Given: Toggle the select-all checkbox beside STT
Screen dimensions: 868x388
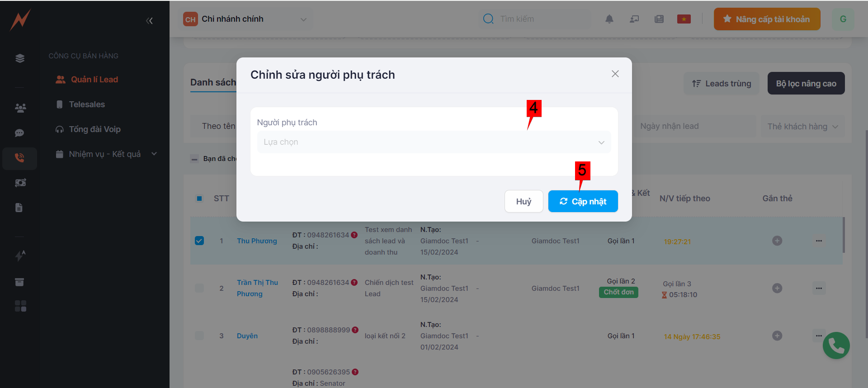Looking at the screenshot, I should point(199,199).
